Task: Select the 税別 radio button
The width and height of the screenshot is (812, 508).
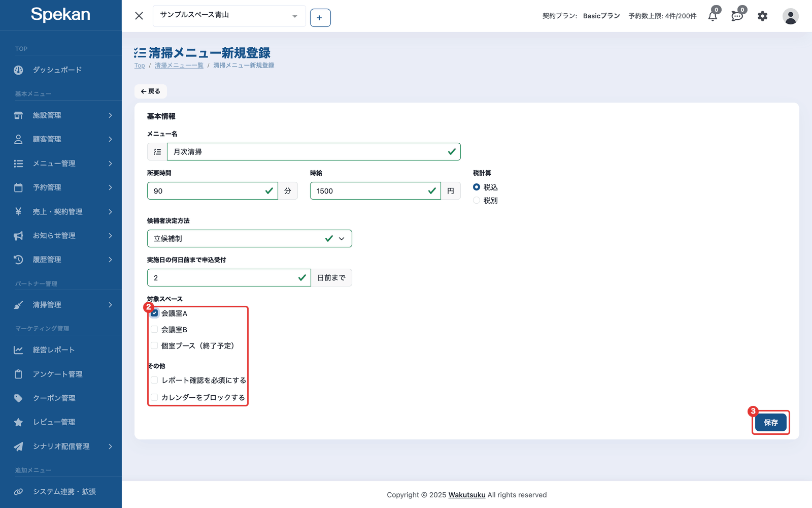Action: point(477,200)
